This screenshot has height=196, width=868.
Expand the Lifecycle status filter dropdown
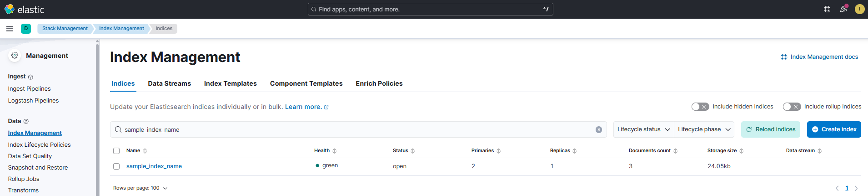coord(643,129)
